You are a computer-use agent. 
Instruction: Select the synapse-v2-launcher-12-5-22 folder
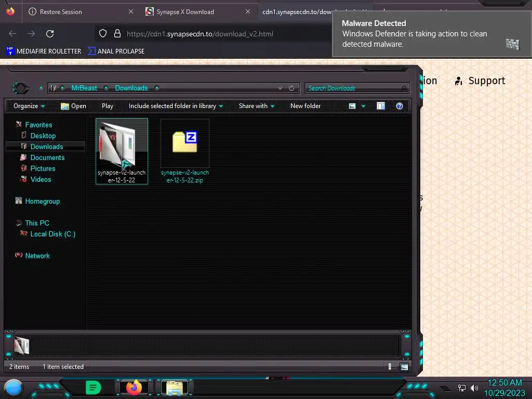122,151
